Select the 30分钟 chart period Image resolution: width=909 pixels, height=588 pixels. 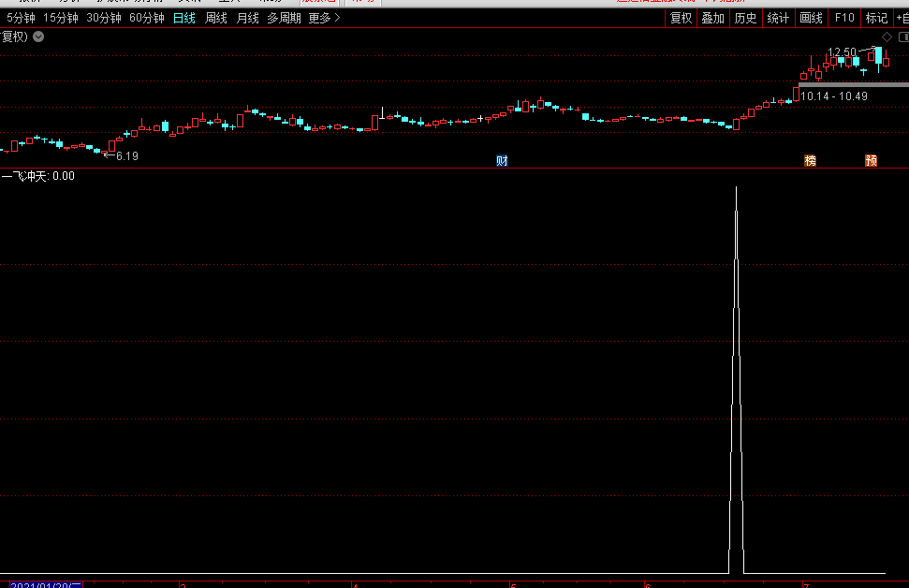[103, 18]
